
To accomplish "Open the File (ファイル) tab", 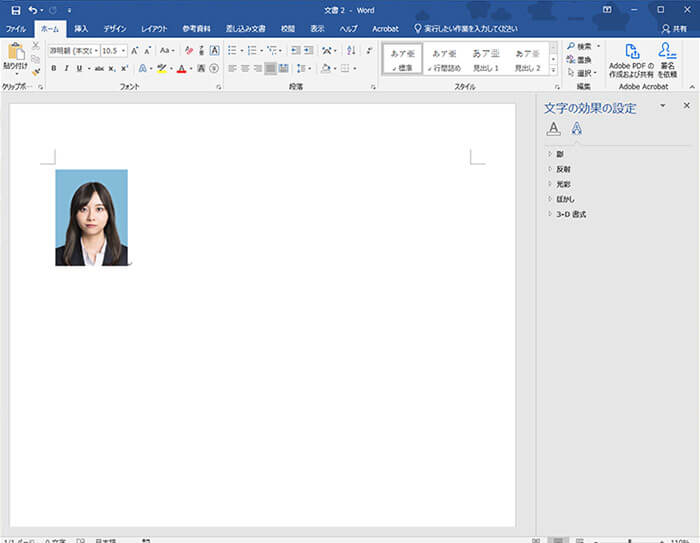I will (16, 29).
